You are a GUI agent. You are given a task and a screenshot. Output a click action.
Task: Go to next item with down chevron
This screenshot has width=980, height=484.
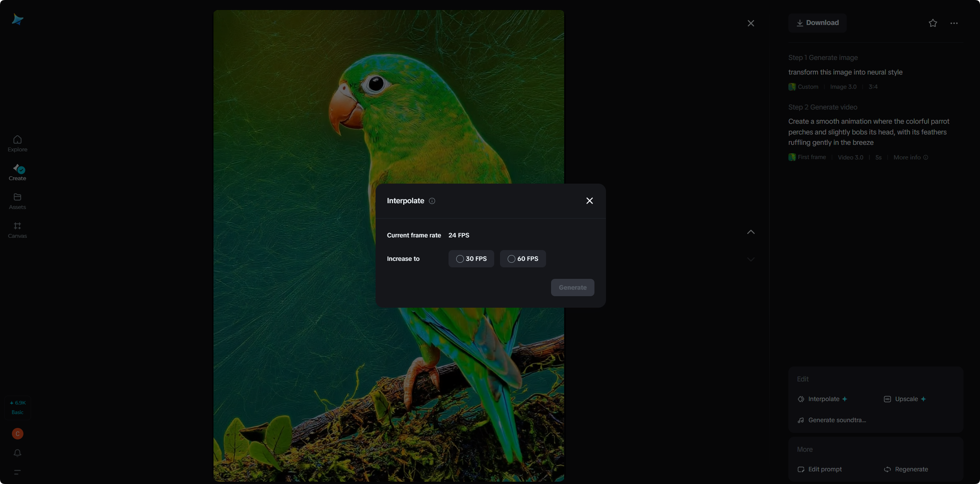pyautogui.click(x=751, y=259)
